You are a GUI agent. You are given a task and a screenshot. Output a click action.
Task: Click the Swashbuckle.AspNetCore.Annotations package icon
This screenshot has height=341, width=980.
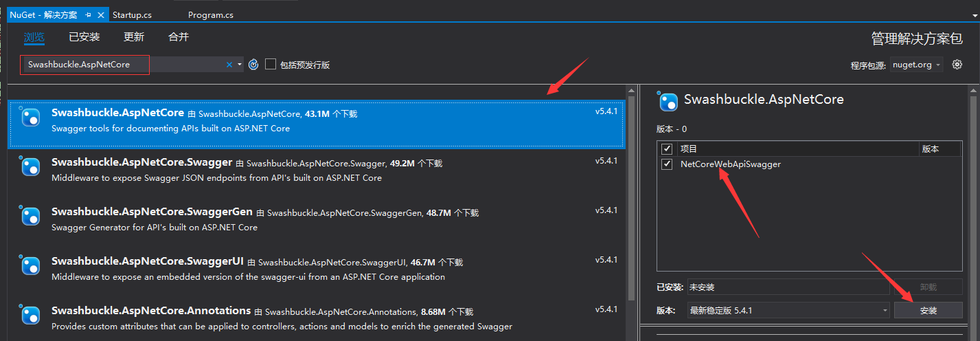pos(30,316)
